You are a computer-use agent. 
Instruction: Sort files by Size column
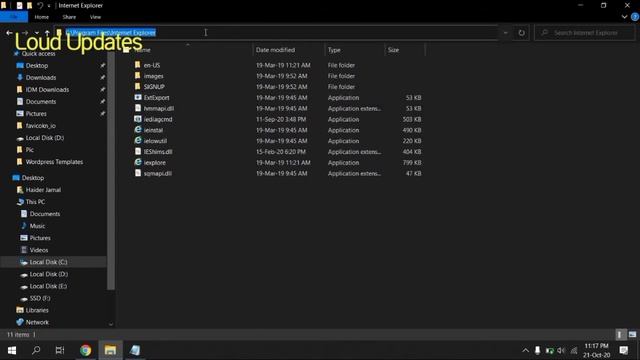pyautogui.click(x=393, y=50)
